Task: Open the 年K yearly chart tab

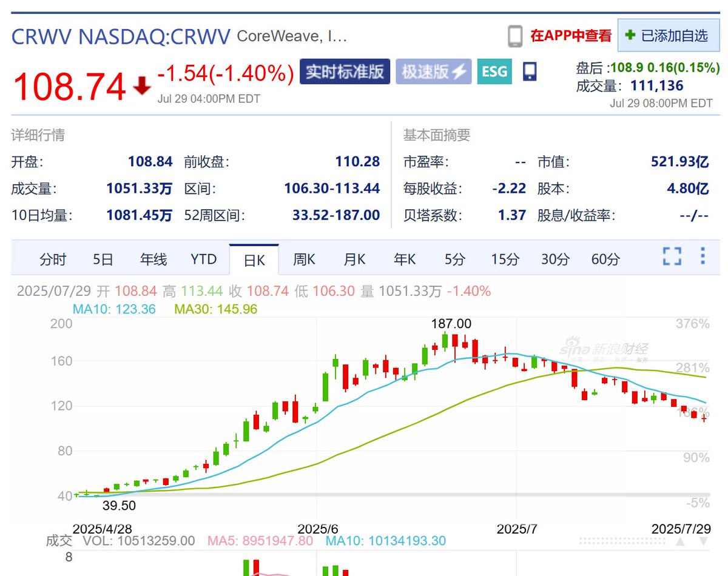Action: tap(405, 260)
